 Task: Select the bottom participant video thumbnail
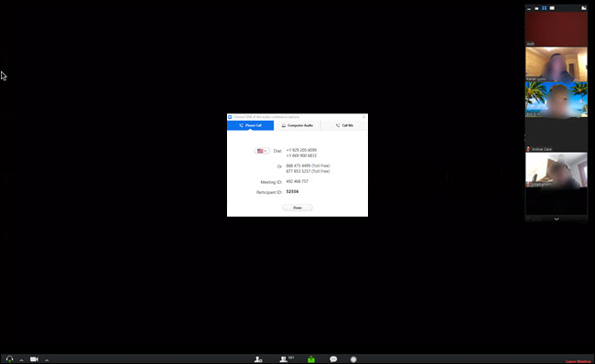click(x=557, y=170)
